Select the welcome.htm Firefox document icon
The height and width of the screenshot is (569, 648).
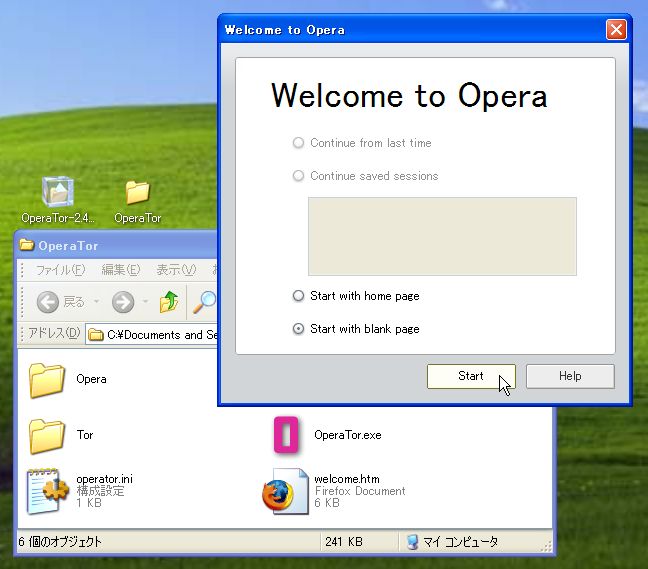tap(285, 491)
